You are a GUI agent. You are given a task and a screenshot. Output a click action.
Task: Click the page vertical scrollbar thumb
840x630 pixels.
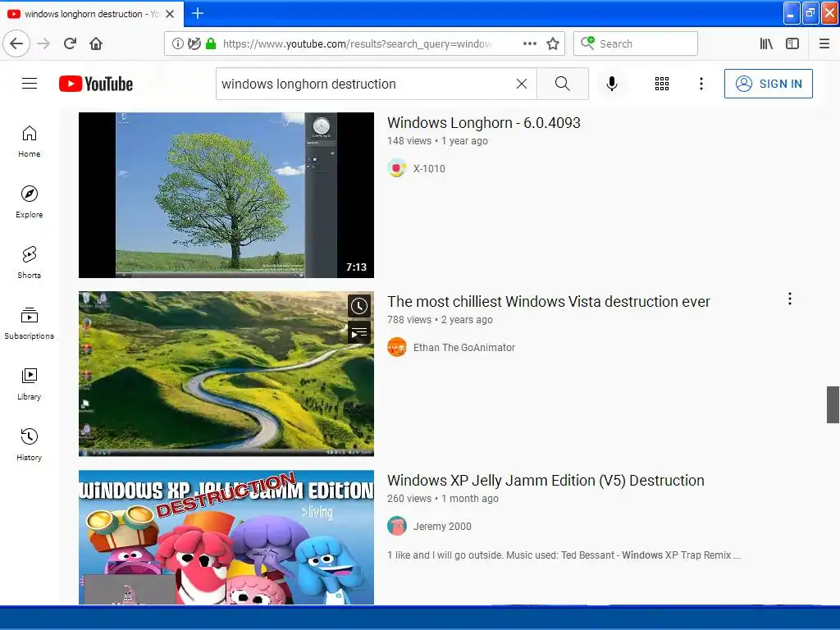(x=833, y=404)
